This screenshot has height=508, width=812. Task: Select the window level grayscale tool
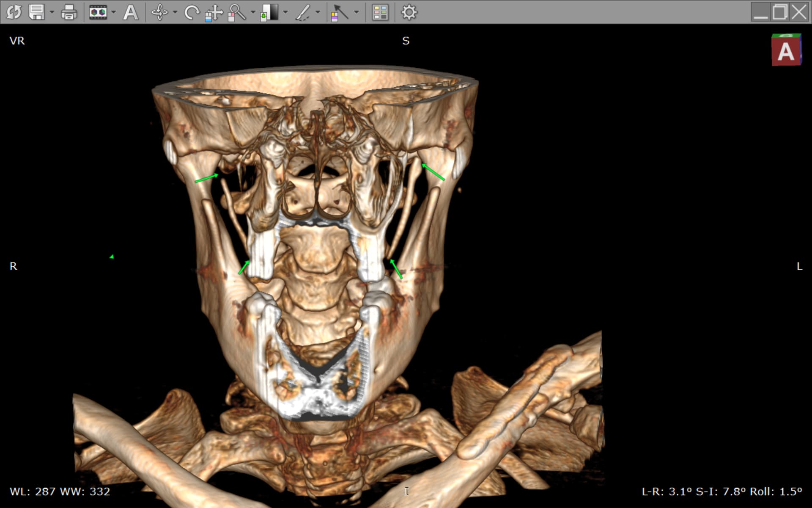(269, 12)
